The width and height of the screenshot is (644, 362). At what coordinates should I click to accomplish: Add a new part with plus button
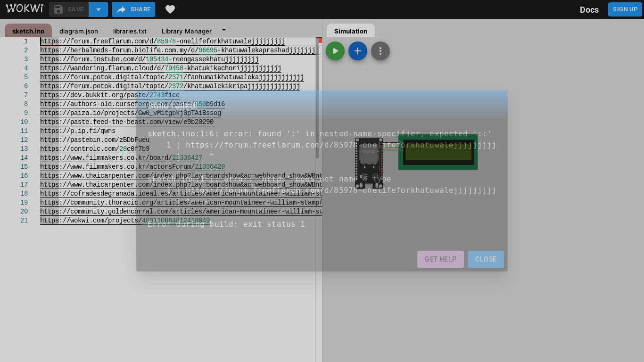[x=358, y=51]
